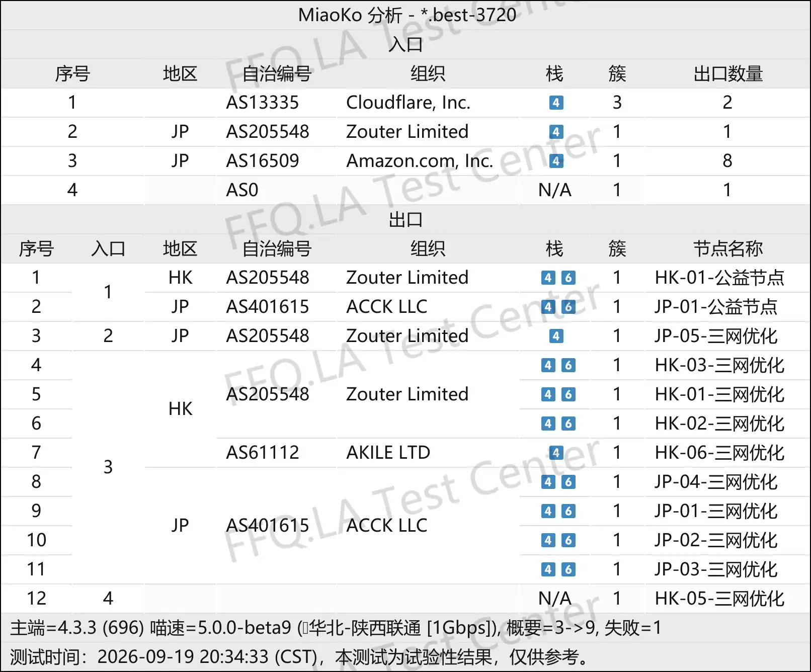Select node name JP-01-公益节点
This screenshot has width=811, height=672.
coord(716,307)
